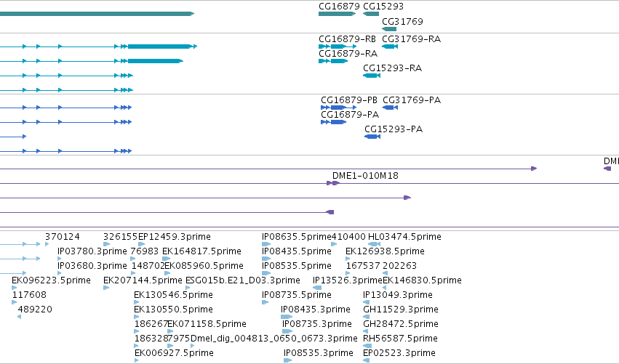Click the CG16879 gene label
The width and height of the screenshot is (619, 364).
339,7
